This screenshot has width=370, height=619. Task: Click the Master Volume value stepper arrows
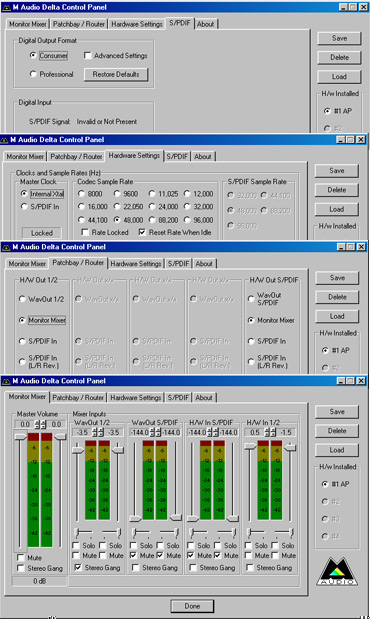[x=40, y=424]
